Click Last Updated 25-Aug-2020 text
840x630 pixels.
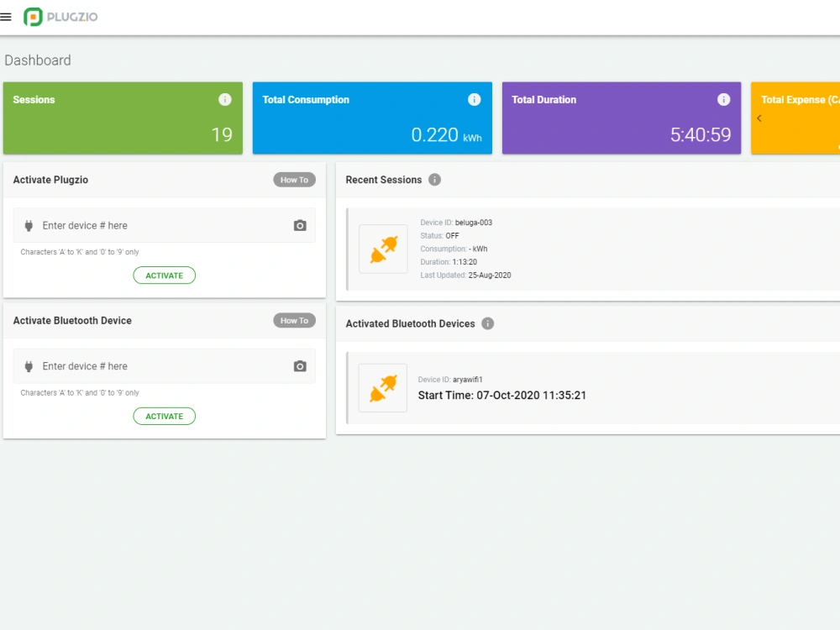tap(465, 275)
